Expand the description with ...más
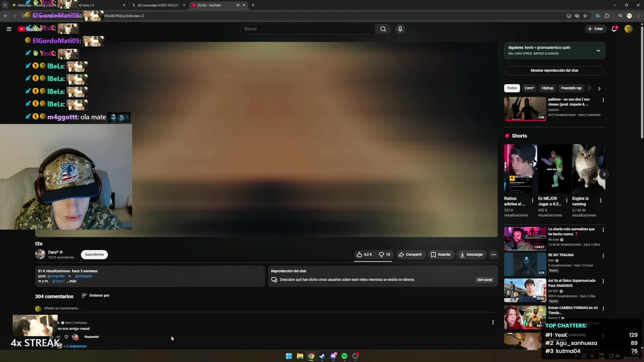 coord(71,281)
